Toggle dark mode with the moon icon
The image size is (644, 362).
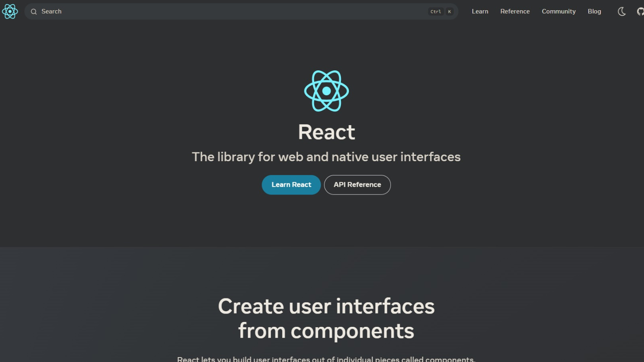point(622,12)
